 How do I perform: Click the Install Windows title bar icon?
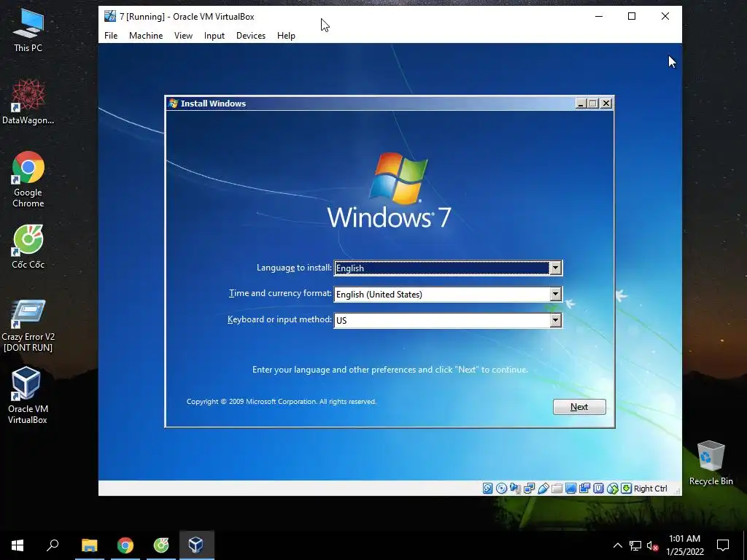click(174, 104)
